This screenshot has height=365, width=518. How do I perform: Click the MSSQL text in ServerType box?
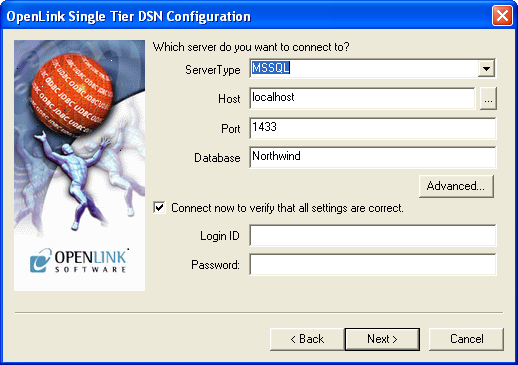(271, 68)
